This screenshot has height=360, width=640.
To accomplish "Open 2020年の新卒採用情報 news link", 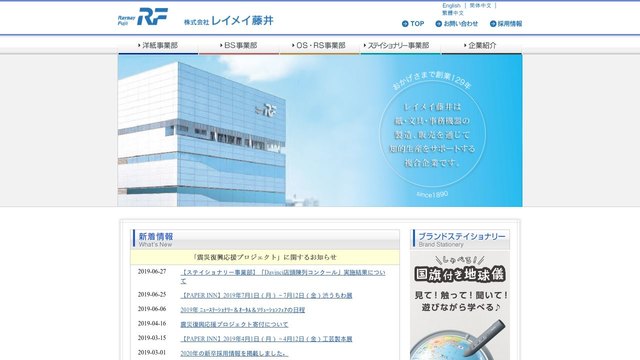I will click(x=234, y=353).
